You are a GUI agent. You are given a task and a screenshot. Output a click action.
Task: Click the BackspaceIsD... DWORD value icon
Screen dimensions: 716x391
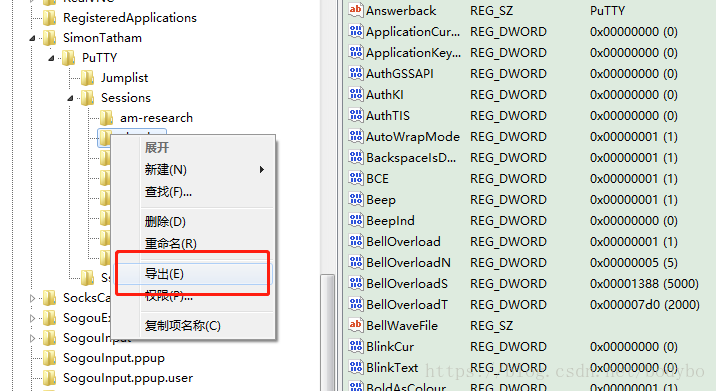point(356,157)
